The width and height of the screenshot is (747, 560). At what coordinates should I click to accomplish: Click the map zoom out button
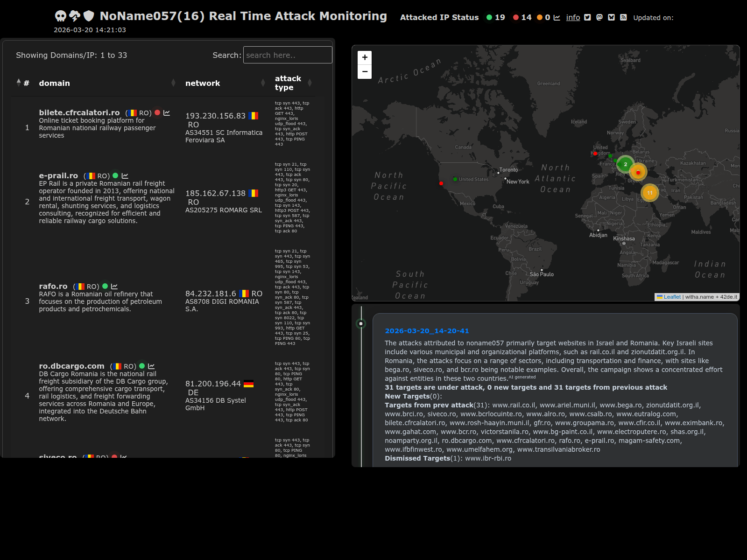coord(365,72)
